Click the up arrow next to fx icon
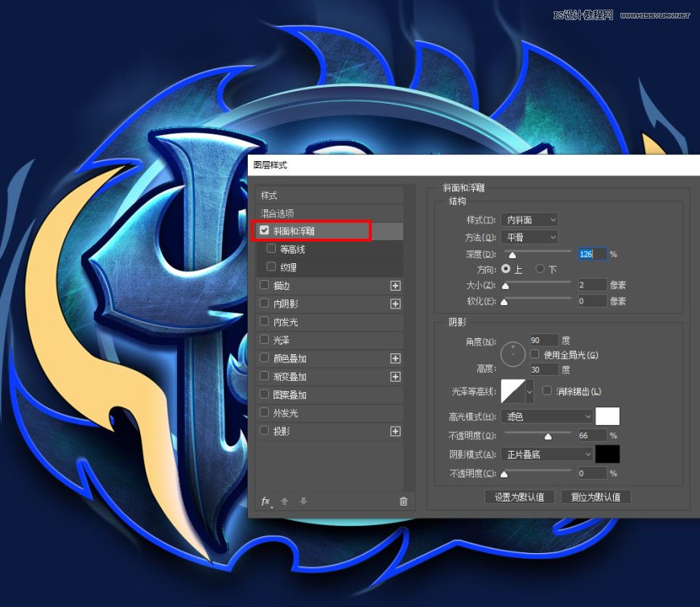Viewport: 700px width, 607px height. tap(283, 501)
